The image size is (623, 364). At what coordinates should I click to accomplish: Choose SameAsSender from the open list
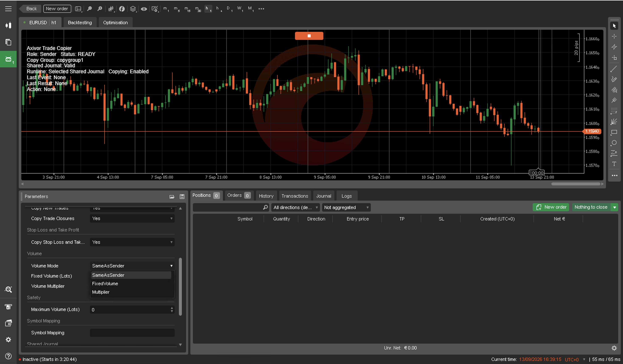pos(131,275)
